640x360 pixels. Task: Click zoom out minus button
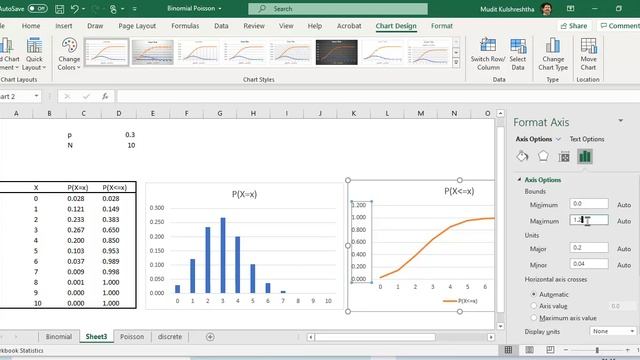pyautogui.click(x=566, y=350)
